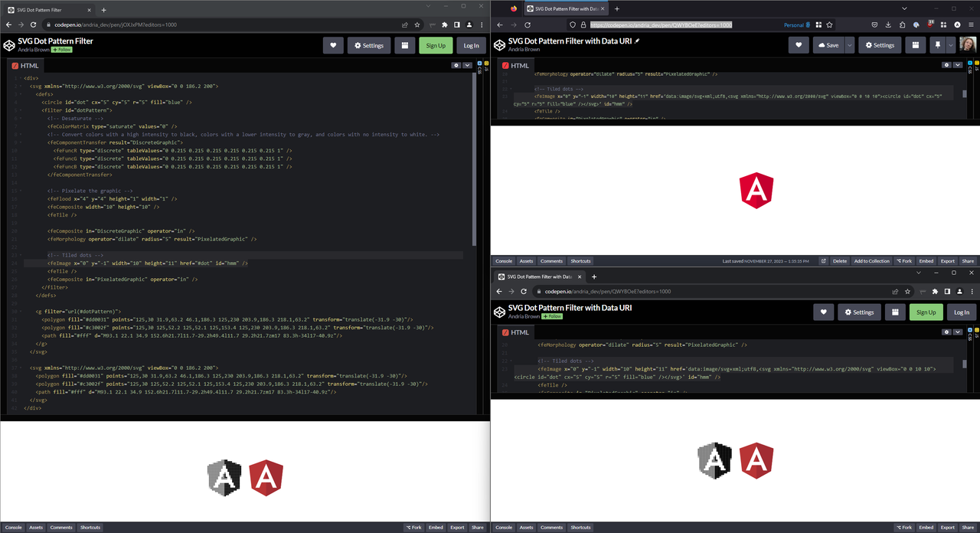Open Console panel in left window
This screenshot has width=980, height=533.
14,528
